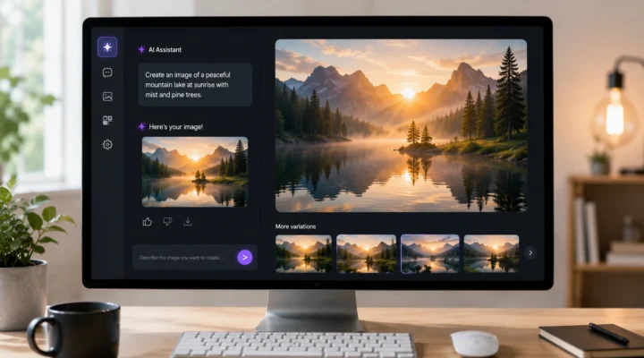Click the large mountain lake preview image
644x358 pixels.
(401, 125)
